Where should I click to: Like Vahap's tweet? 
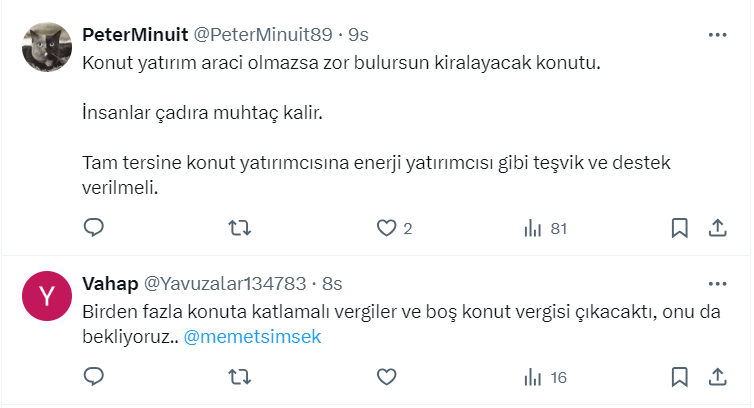[387, 377]
